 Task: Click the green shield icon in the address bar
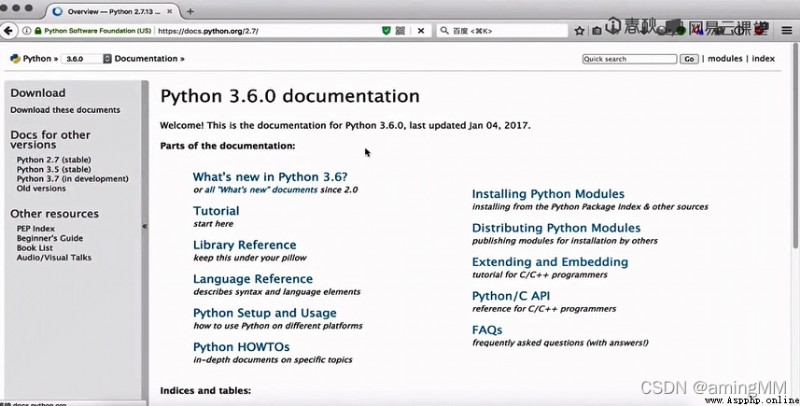[386, 31]
